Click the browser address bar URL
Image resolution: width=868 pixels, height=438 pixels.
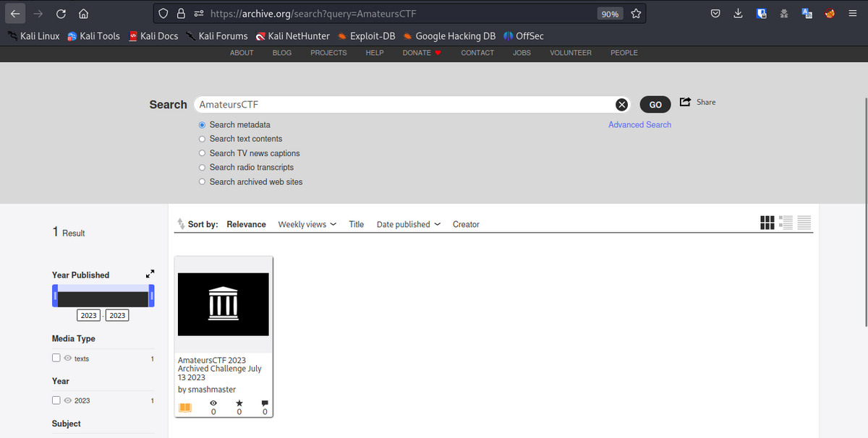point(312,14)
